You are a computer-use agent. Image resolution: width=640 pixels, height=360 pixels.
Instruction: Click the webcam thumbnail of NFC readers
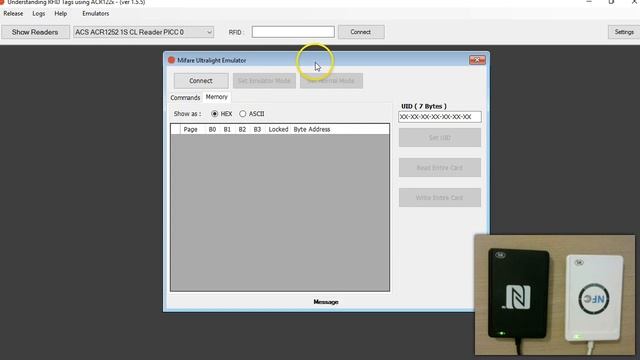click(x=555, y=295)
